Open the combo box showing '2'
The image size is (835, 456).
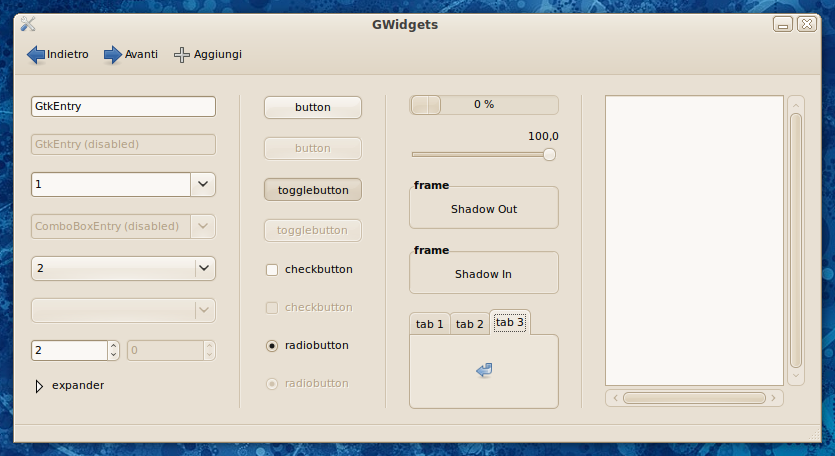coord(124,268)
